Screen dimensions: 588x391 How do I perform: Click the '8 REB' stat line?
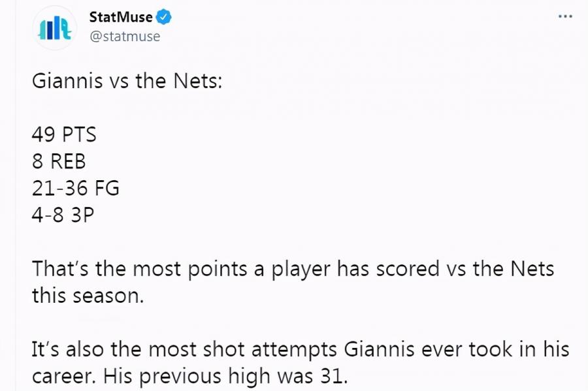59,161
